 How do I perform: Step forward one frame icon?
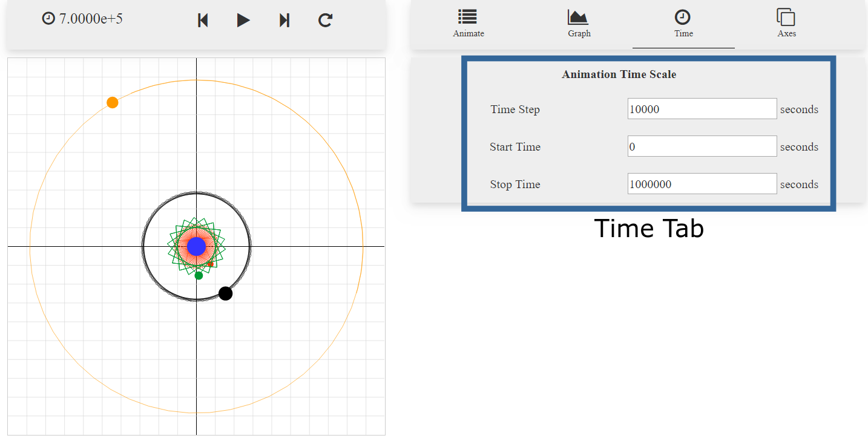click(284, 21)
